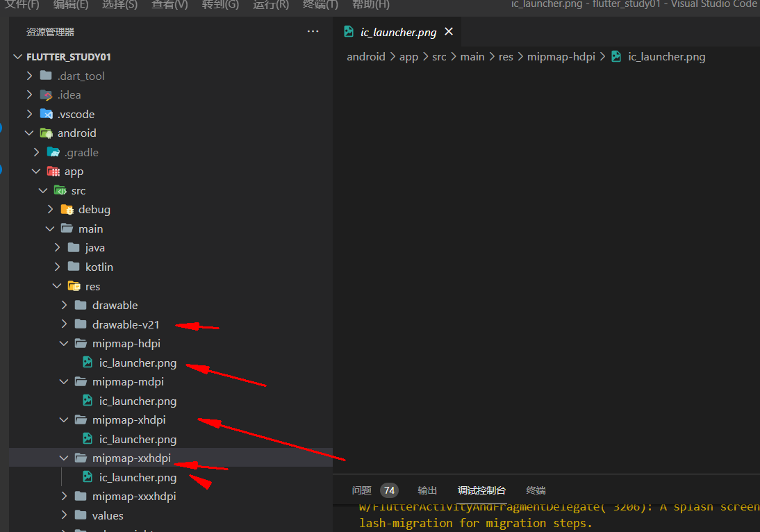Click res in the breadcrumb path
The image size is (760, 532).
(x=506, y=57)
